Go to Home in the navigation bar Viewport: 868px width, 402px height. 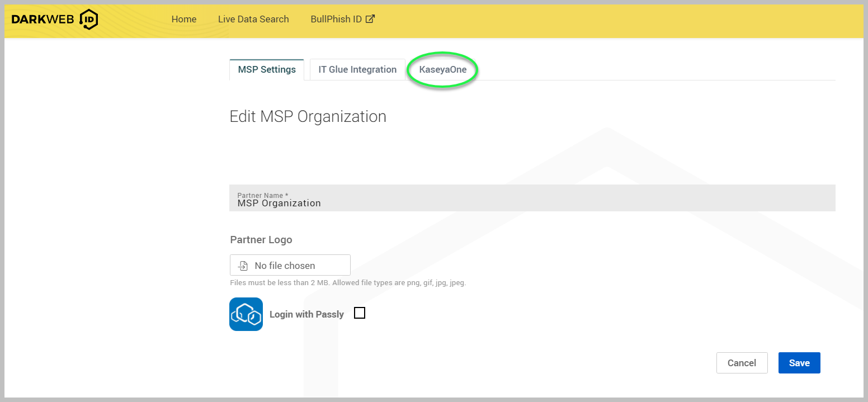click(x=184, y=18)
